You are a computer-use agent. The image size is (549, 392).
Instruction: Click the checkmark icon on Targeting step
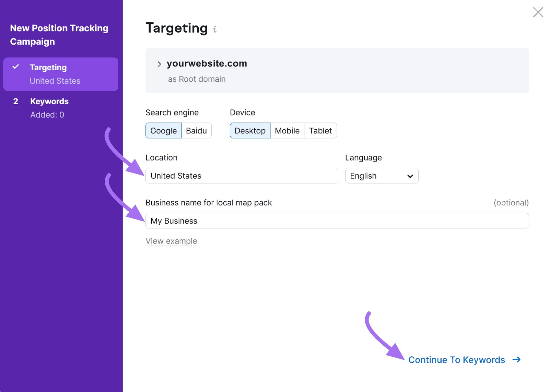[x=15, y=67]
